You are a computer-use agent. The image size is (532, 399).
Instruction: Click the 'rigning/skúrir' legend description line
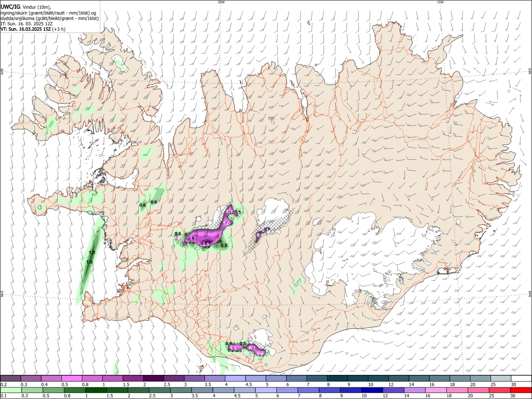(x=48, y=13)
